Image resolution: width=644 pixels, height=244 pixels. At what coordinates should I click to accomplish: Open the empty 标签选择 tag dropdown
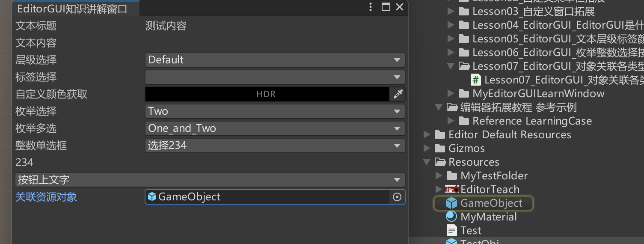click(275, 77)
